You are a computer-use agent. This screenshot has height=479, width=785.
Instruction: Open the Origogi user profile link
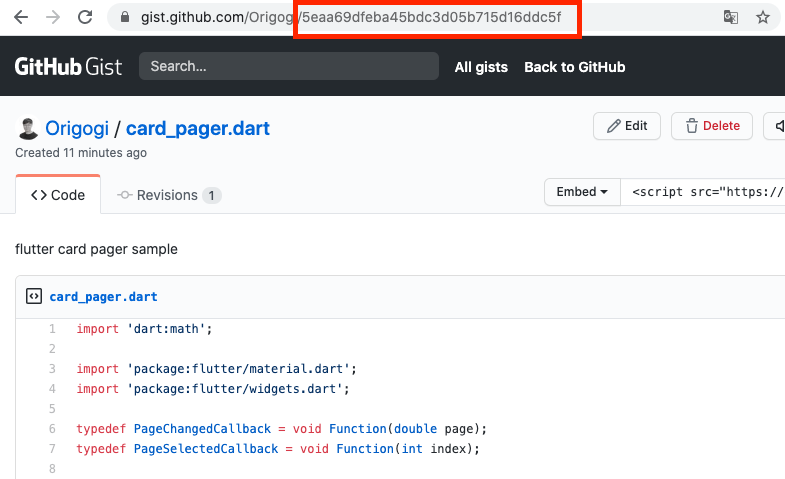point(77,129)
